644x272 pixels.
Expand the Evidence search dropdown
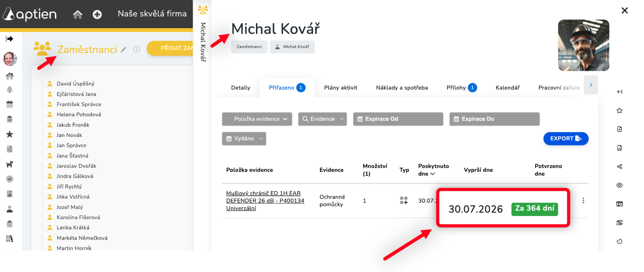tap(322, 119)
